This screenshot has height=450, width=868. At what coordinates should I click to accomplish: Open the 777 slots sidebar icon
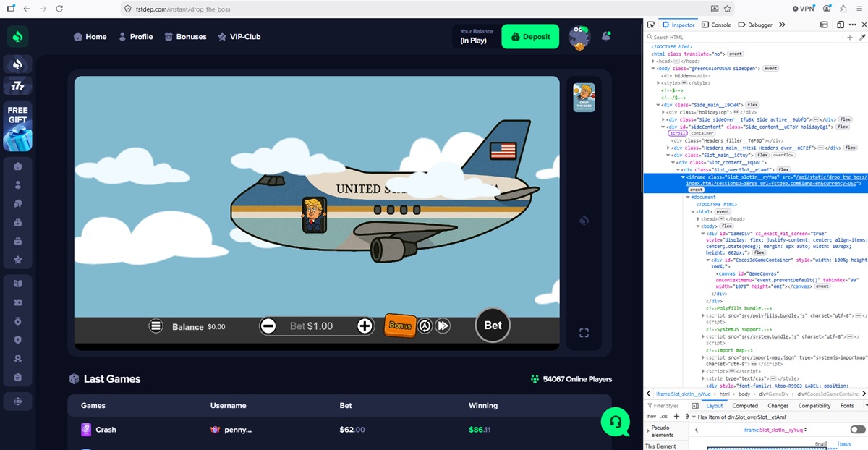(17, 86)
